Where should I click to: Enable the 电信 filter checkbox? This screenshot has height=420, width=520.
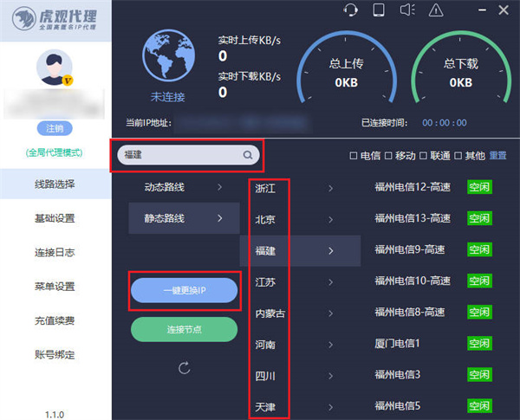tap(353, 156)
